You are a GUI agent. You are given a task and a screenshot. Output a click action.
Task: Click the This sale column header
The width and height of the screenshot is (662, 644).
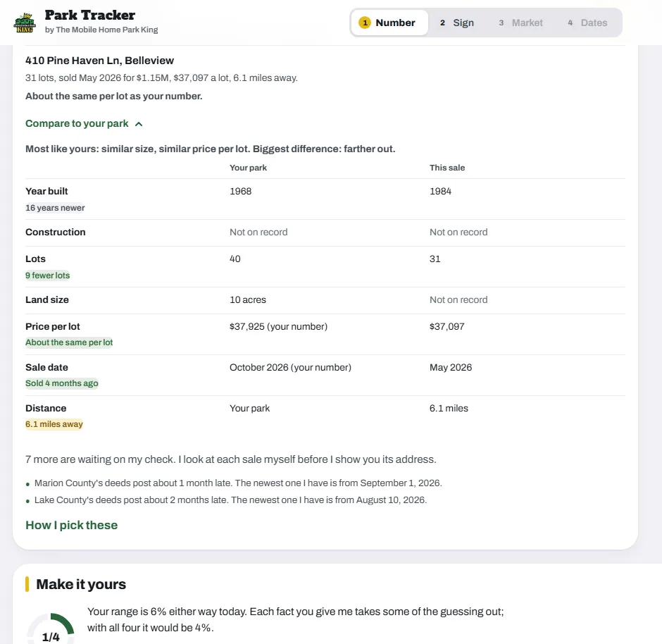click(x=447, y=168)
